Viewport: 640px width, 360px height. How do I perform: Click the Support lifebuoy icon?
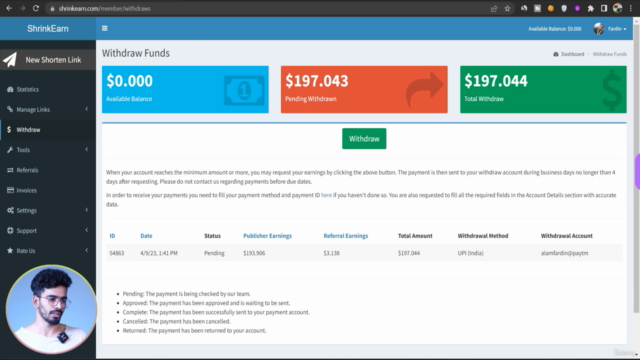[10, 231]
